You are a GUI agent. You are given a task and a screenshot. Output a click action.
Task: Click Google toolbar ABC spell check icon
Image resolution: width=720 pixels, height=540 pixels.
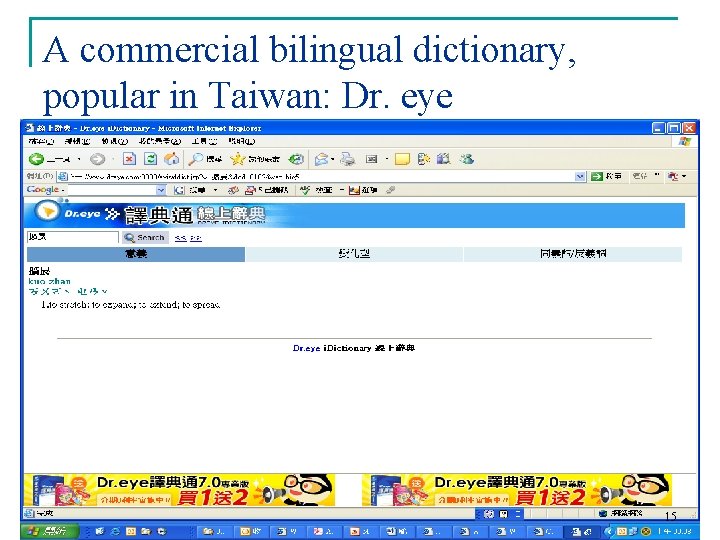pyautogui.click(x=305, y=190)
